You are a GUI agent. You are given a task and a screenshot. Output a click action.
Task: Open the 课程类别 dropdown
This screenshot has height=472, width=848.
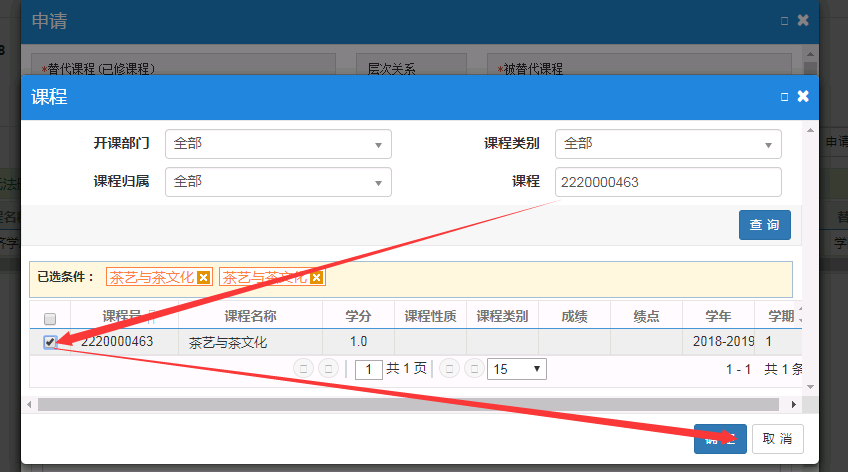point(668,144)
